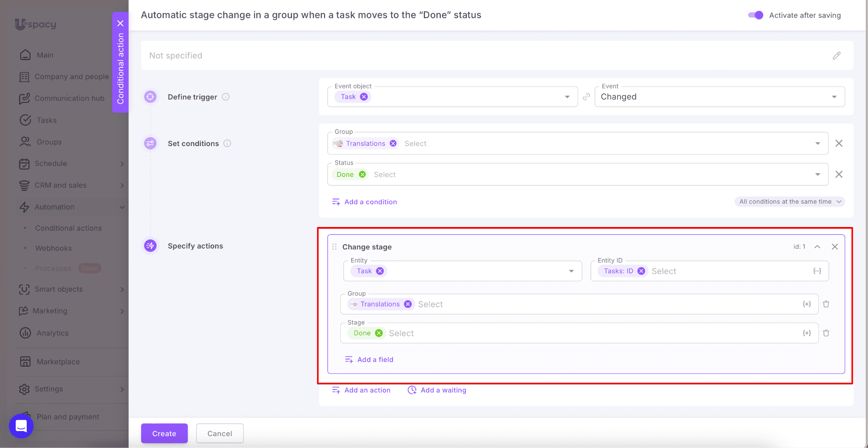Viewport: 868px width, 448px height.
Task: Remove the Done tag from Status condition
Action: [362, 174]
